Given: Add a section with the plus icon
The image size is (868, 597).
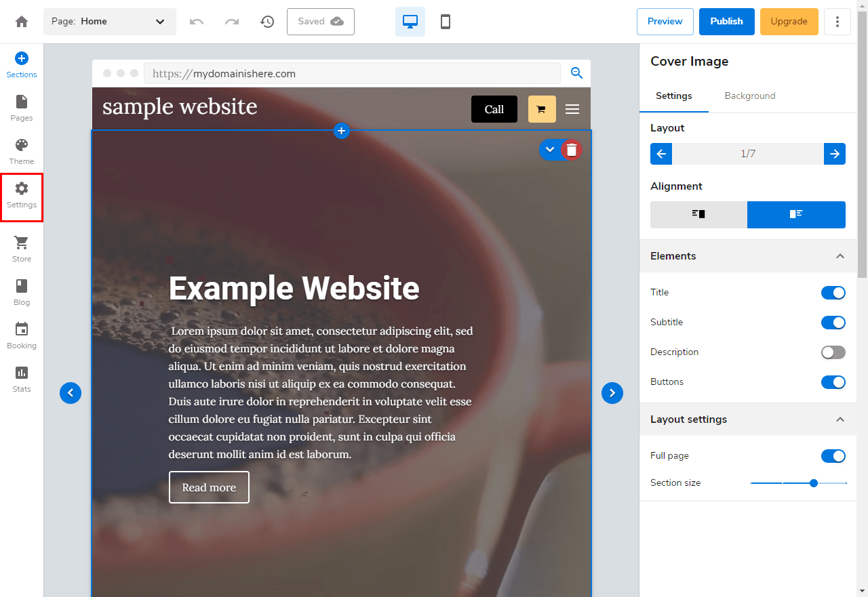Looking at the screenshot, I should [x=342, y=131].
